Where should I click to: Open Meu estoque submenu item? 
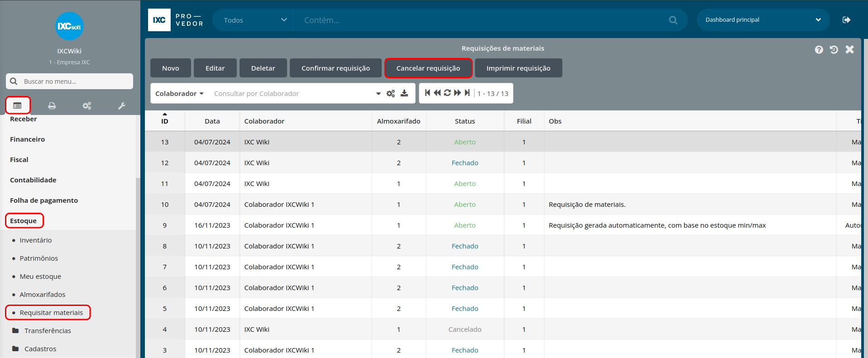click(40, 277)
